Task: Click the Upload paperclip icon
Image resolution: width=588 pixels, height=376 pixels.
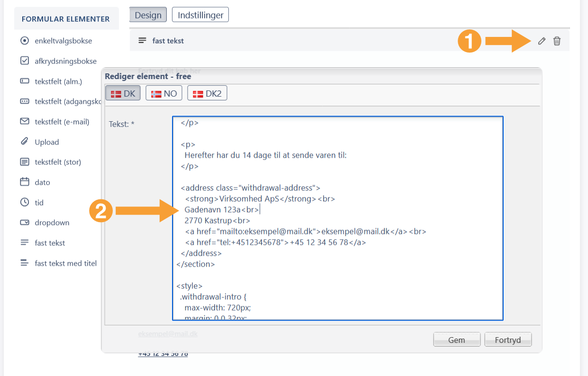Action: click(25, 141)
